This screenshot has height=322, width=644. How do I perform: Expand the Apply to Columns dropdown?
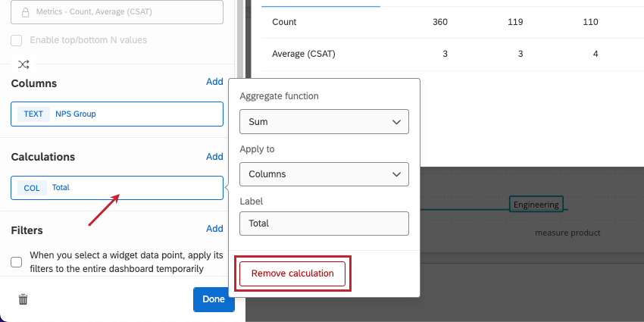(324, 174)
